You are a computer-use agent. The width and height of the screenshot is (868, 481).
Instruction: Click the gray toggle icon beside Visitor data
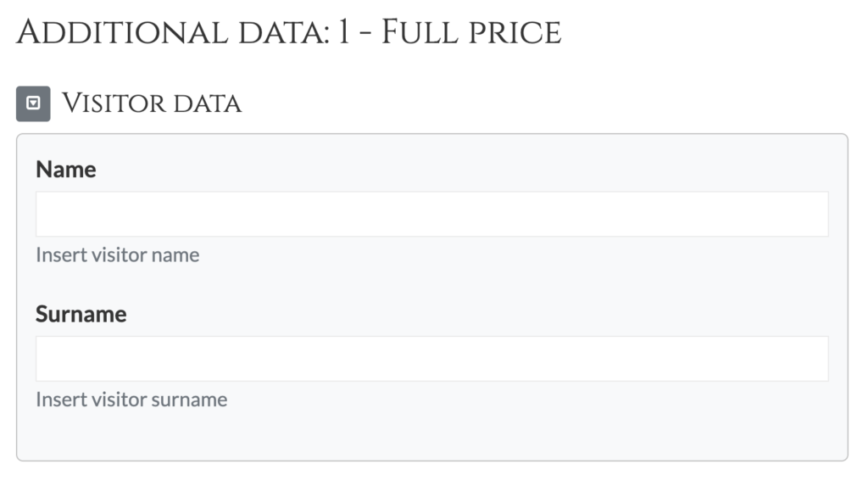coord(33,103)
